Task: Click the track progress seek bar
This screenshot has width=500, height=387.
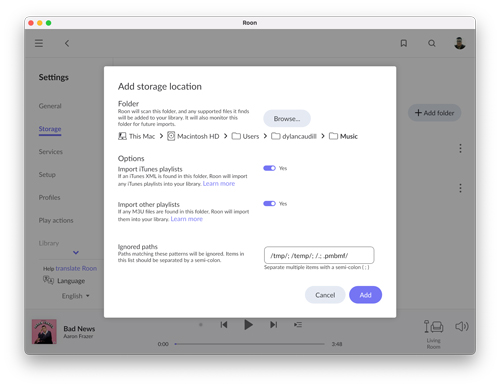Action: pyautogui.click(x=249, y=344)
